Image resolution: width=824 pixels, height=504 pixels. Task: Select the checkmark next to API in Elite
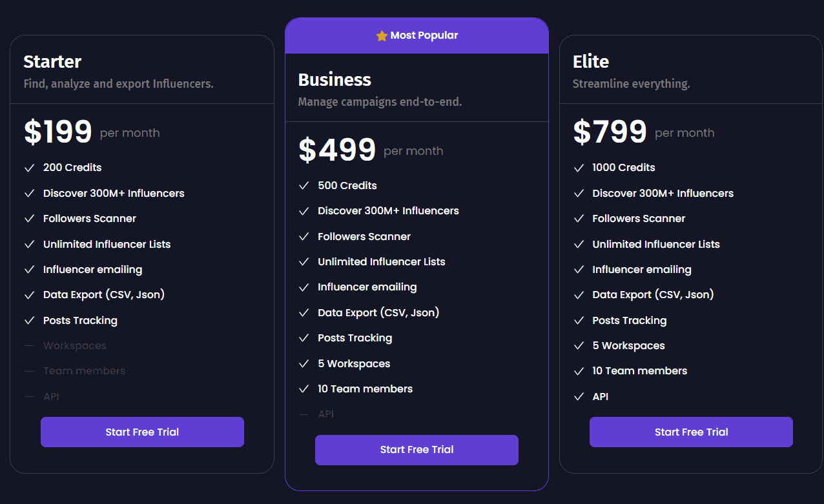click(x=578, y=396)
